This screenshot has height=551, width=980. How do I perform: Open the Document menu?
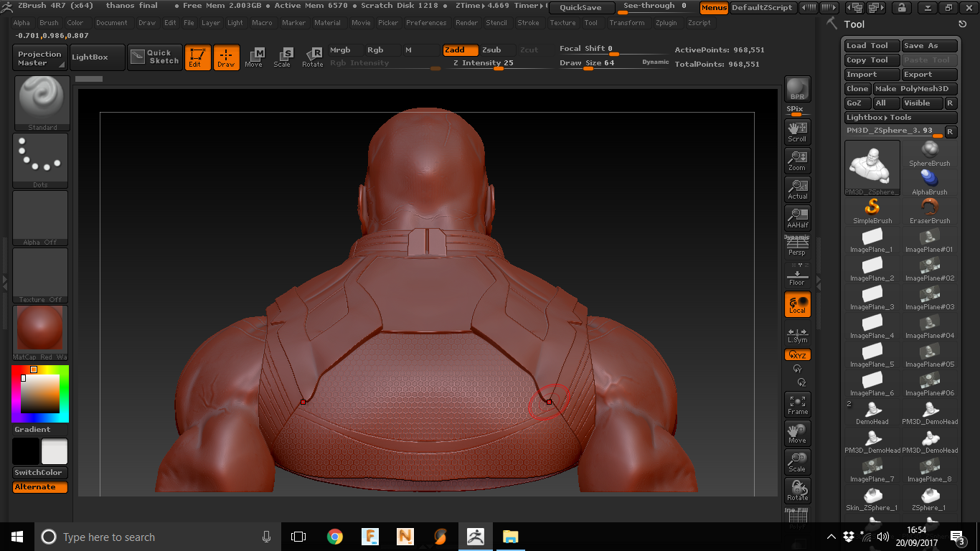point(112,23)
